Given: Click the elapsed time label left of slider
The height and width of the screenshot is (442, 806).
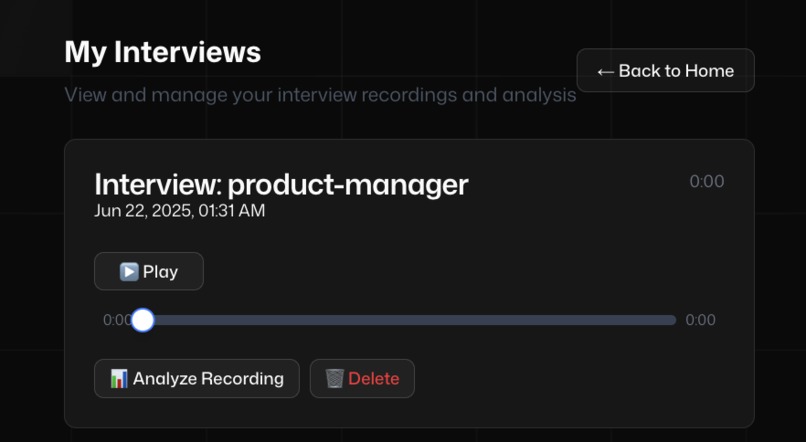Looking at the screenshot, I should [117, 320].
